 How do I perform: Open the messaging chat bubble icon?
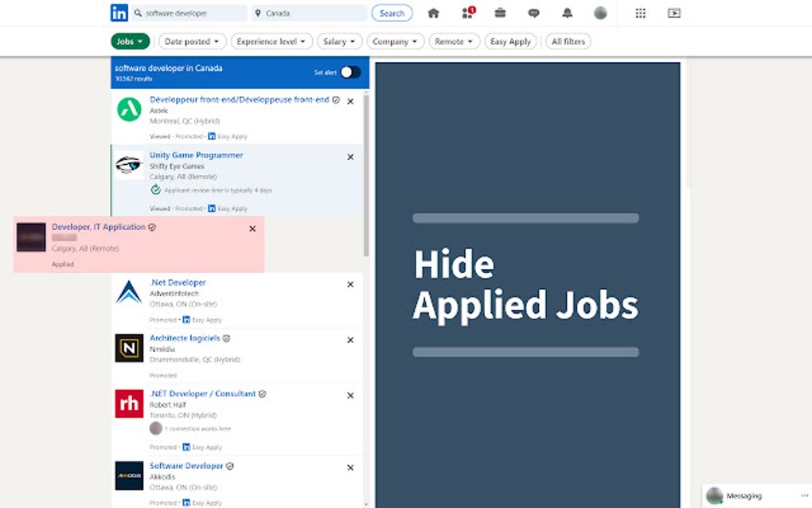534,13
